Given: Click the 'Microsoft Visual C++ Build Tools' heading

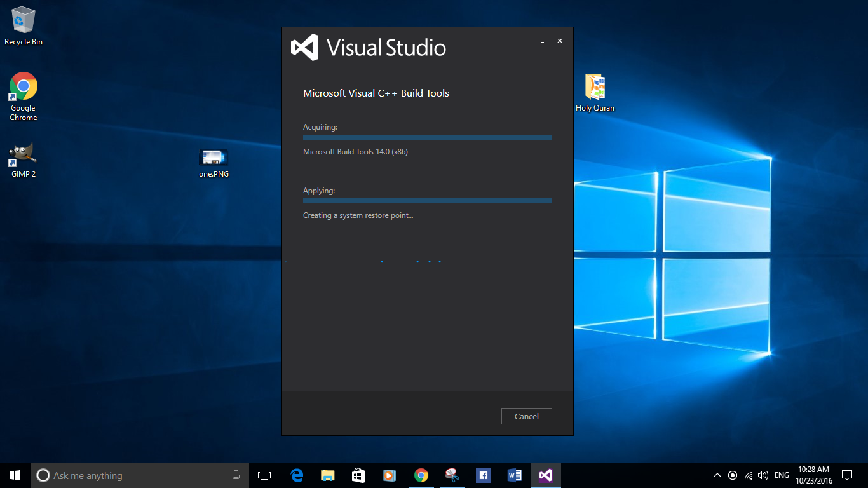Looking at the screenshot, I should coord(376,93).
